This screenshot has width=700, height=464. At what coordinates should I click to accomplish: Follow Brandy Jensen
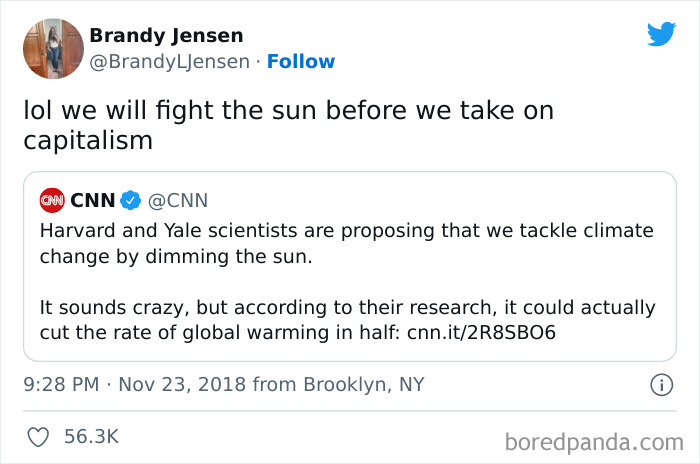pyautogui.click(x=300, y=62)
